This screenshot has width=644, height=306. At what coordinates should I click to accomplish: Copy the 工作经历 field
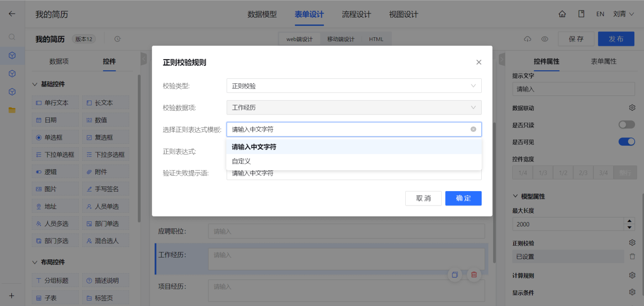point(455,275)
